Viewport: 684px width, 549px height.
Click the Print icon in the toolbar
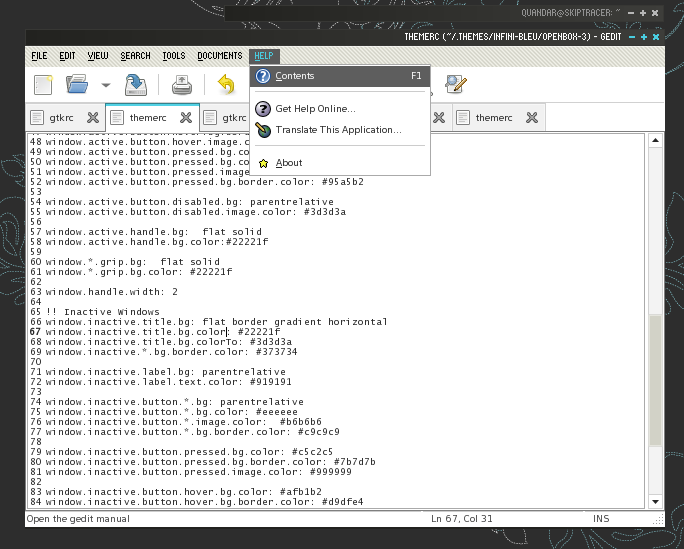[181, 85]
